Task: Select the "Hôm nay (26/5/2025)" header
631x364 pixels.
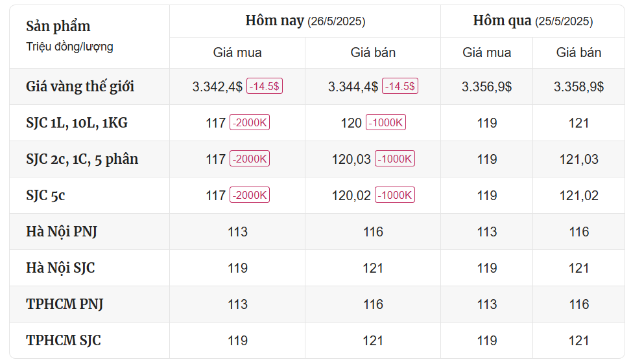Action: pos(305,21)
